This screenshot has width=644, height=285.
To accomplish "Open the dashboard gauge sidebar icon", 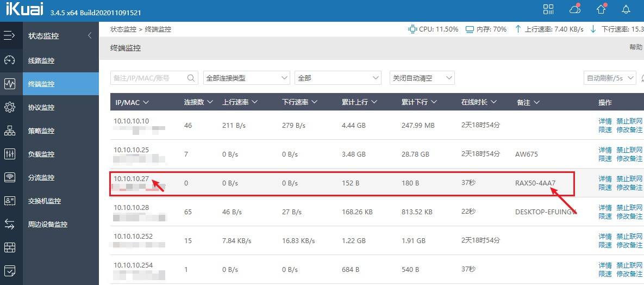I will [9, 60].
